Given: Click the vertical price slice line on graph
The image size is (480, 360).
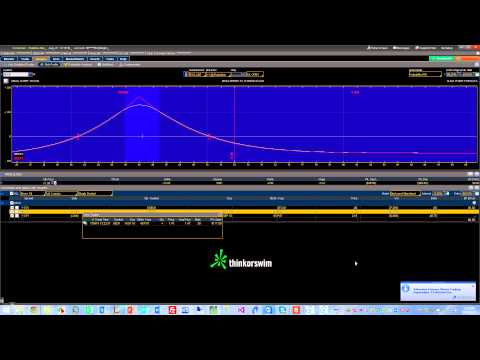Looking at the screenshot, I should pyautogui.click(x=234, y=124).
